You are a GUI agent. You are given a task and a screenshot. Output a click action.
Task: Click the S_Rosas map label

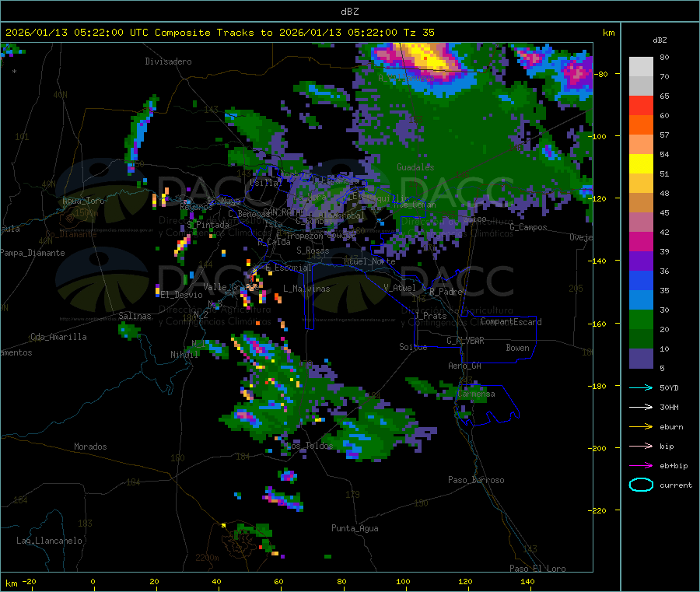313,250
